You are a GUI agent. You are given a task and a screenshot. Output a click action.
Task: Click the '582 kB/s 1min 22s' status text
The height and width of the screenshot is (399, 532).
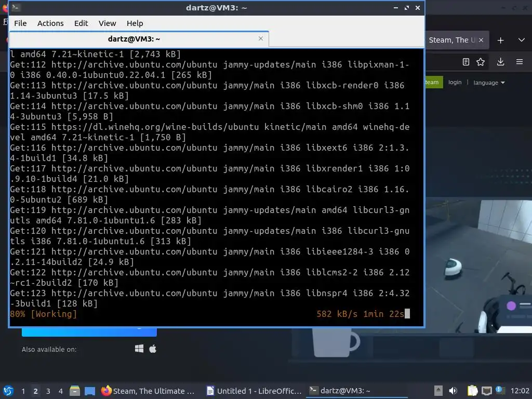click(x=361, y=314)
